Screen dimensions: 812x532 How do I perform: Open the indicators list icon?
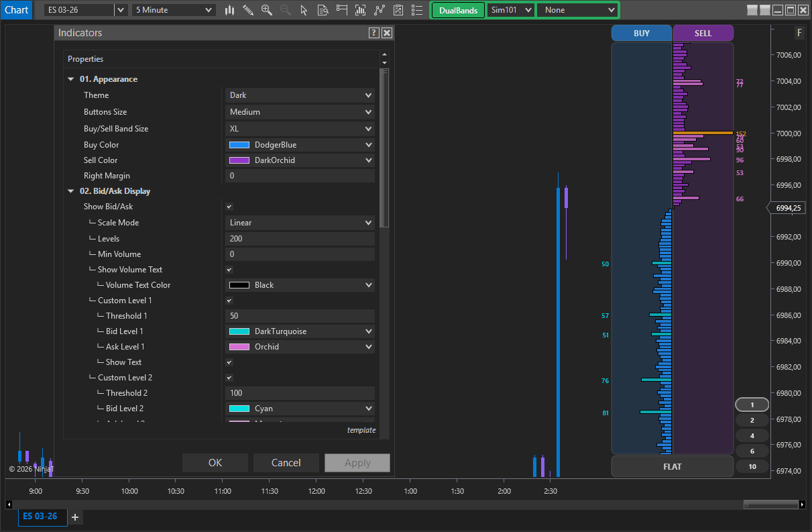pos(416,9)
